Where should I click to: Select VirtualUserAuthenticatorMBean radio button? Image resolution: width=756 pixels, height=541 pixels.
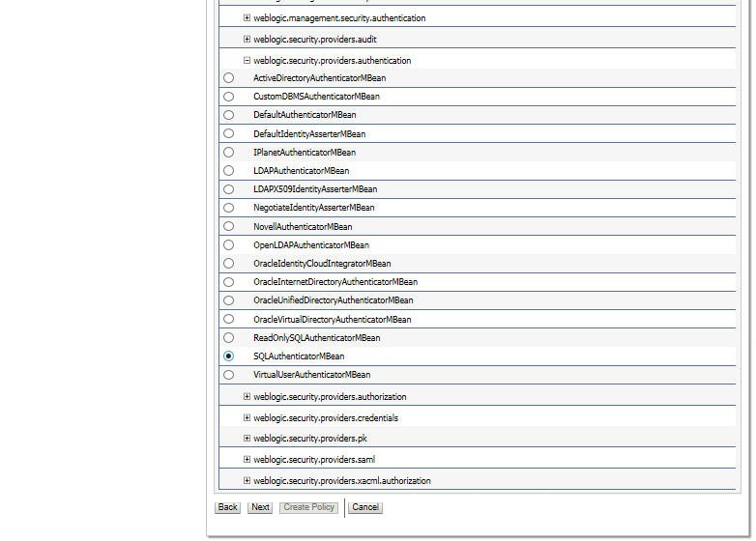point(228,375)
